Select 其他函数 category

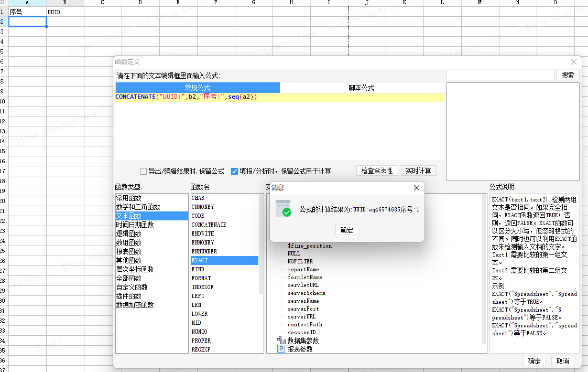152,260
